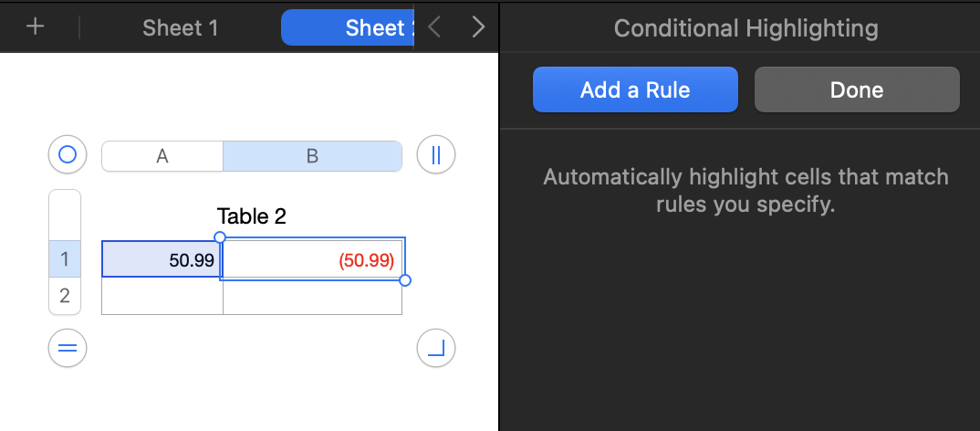Click the add row handle icon
This screenshot has width=980, height=431.
[67, 347]
